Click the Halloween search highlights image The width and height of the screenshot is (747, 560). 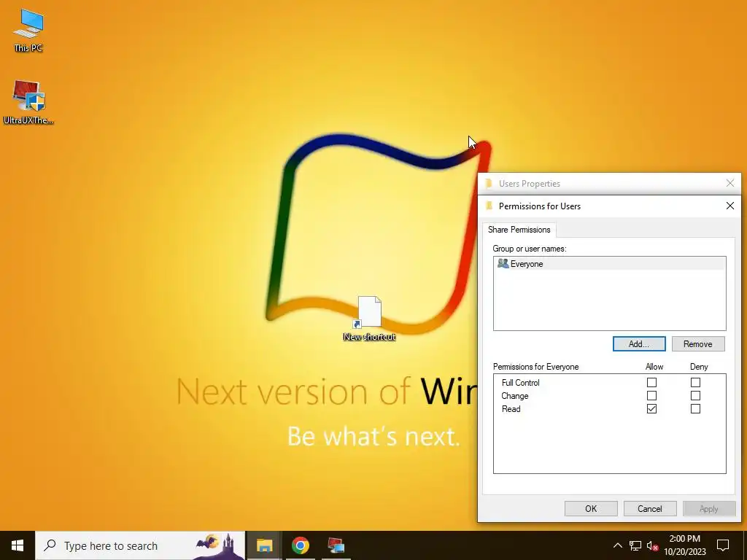coord(219,545)
